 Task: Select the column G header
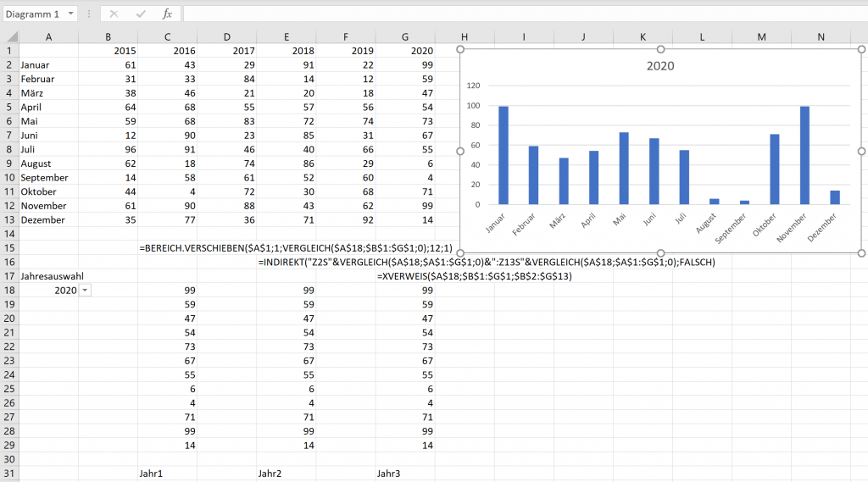coord(404,36)
